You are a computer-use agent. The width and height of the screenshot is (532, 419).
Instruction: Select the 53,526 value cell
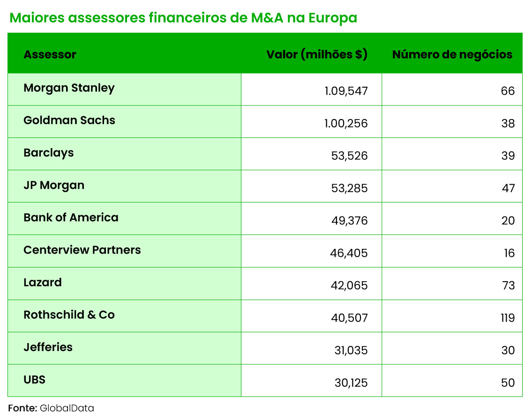tap(349, 156)
